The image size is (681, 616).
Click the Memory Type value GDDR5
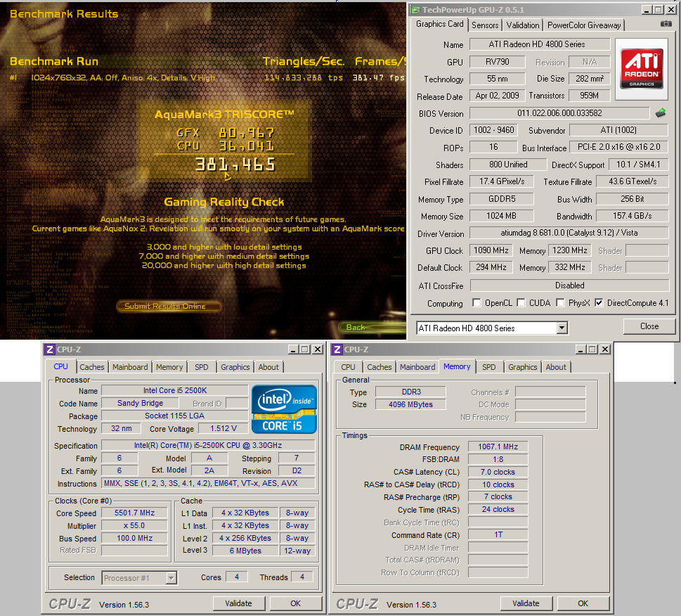[502, 199]
